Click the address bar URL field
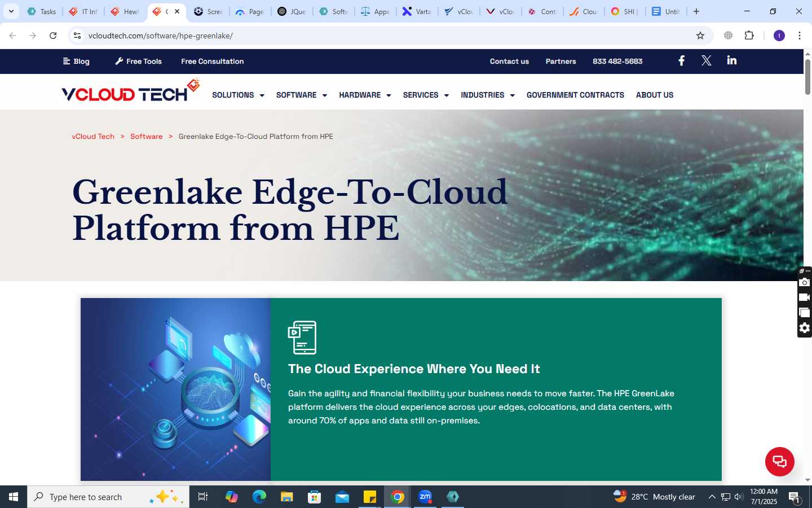 click(389, 36)
